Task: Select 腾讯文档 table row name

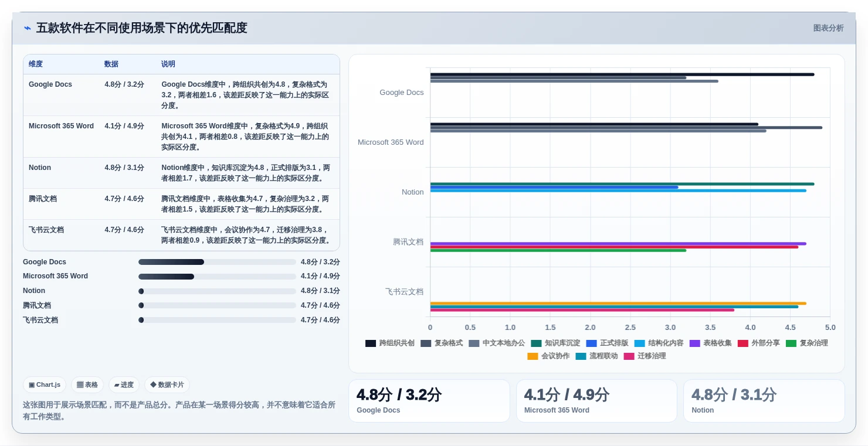Action: (43, 199)
